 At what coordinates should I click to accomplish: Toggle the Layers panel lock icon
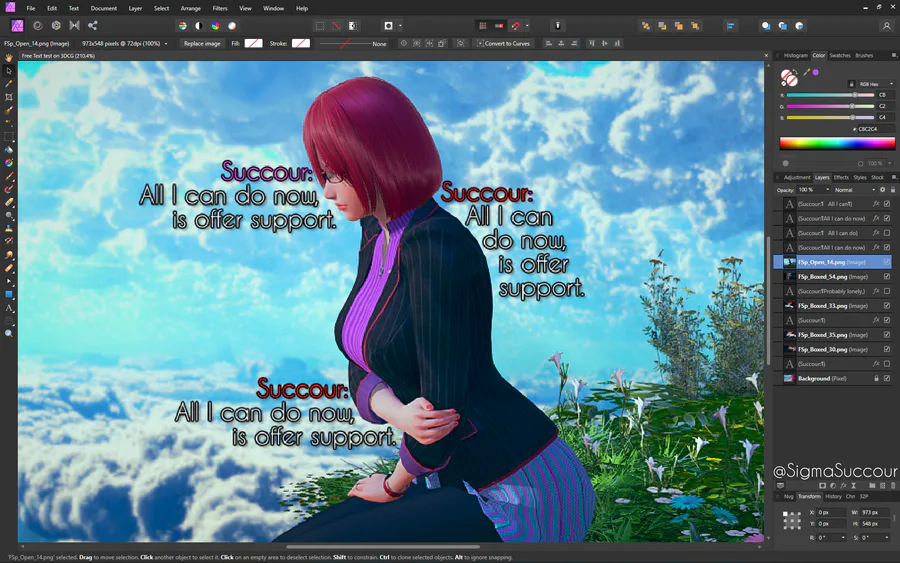893,189
